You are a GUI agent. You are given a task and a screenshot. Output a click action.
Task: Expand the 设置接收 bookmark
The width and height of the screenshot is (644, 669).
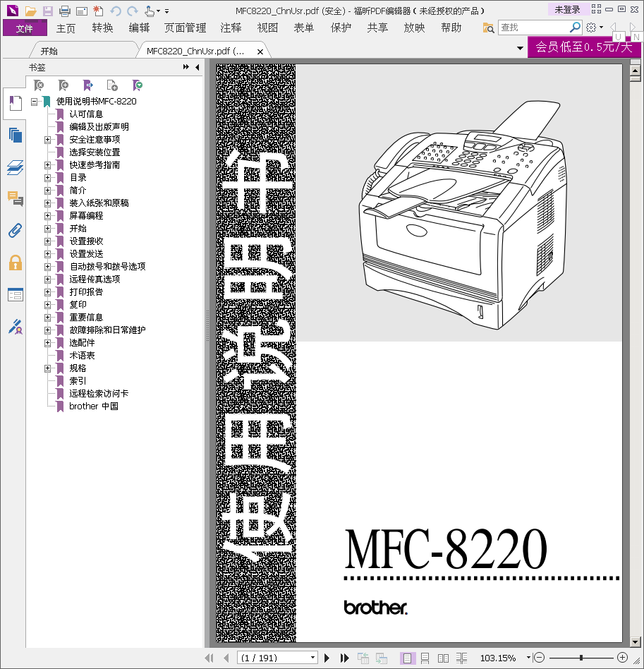48,241
